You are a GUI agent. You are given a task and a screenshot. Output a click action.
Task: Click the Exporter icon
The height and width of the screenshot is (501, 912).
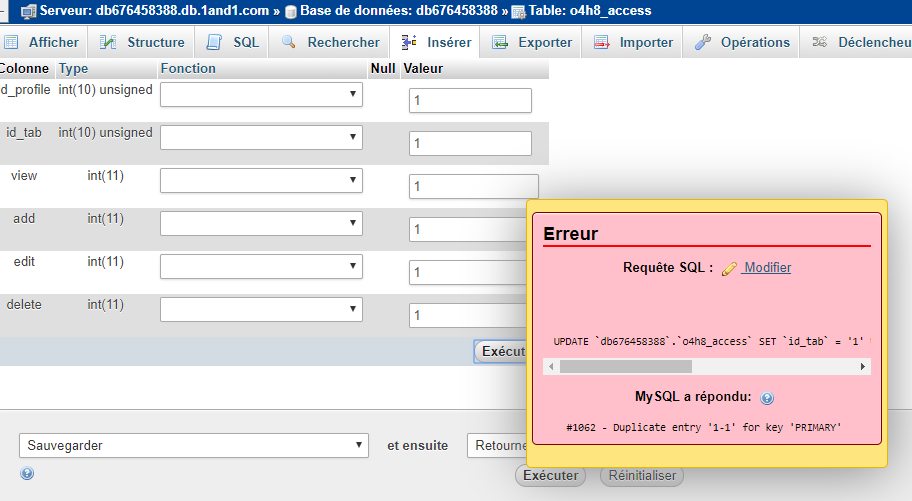click(500, 42)
